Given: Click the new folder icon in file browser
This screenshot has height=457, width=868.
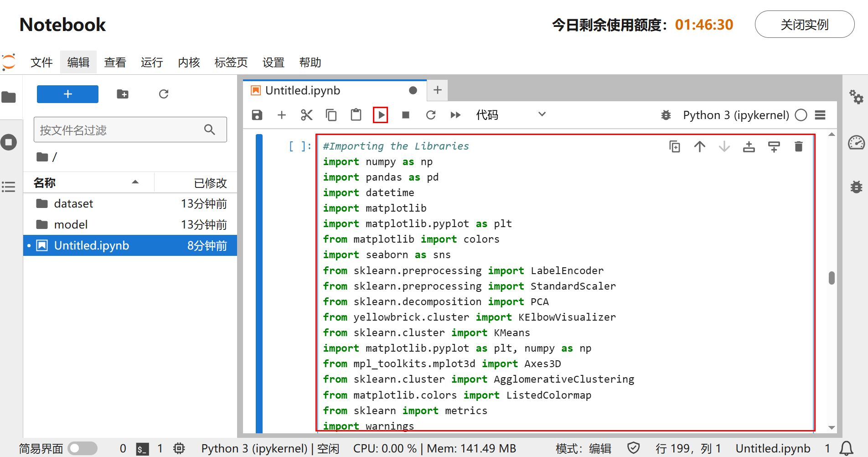Looking at the screenshot, I should tap(123, 94).
